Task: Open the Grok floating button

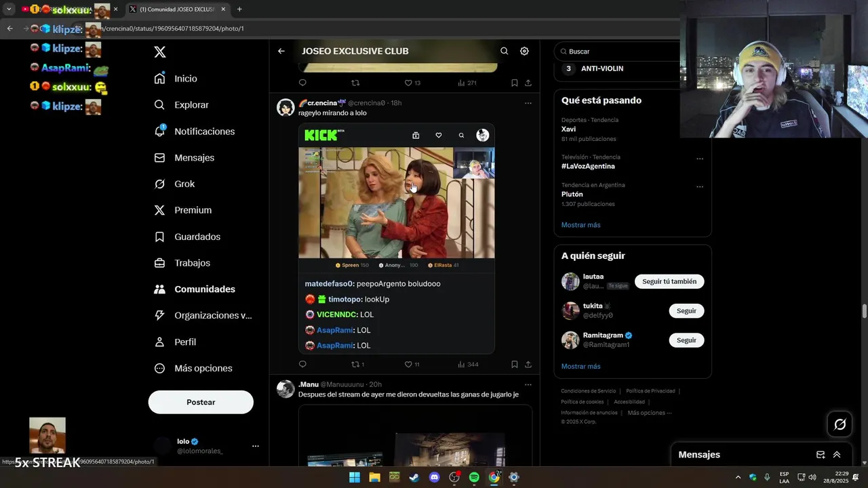Action: 840,424
